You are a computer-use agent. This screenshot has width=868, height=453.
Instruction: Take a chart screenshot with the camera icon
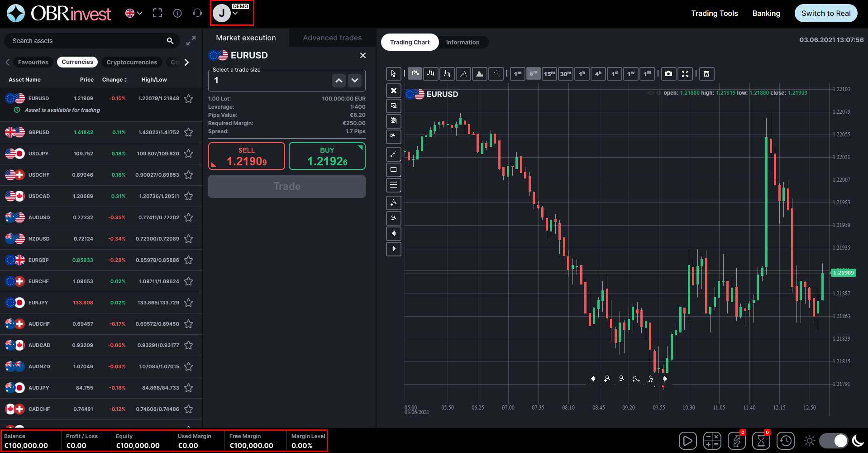(x=668, y=74)
